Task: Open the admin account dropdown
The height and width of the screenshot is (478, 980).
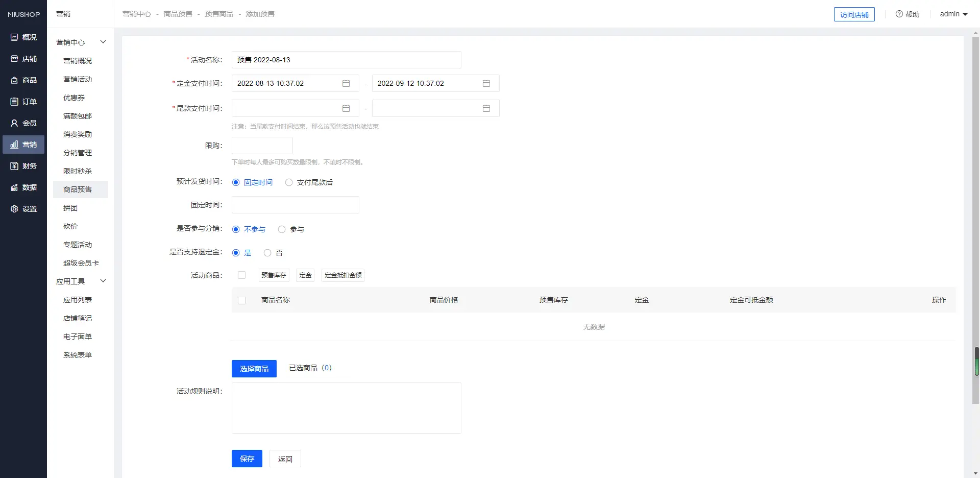Action: click(953, 14)
